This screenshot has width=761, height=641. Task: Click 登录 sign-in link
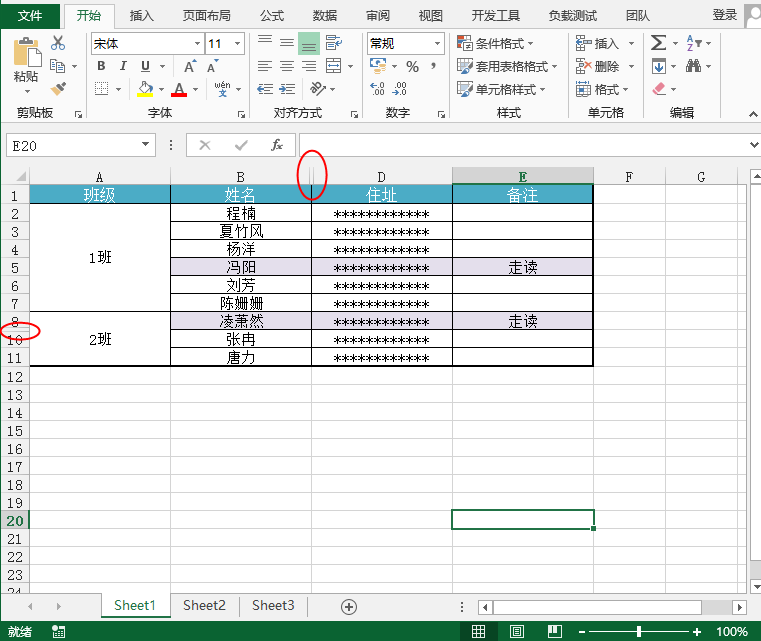tap(725, 15)
